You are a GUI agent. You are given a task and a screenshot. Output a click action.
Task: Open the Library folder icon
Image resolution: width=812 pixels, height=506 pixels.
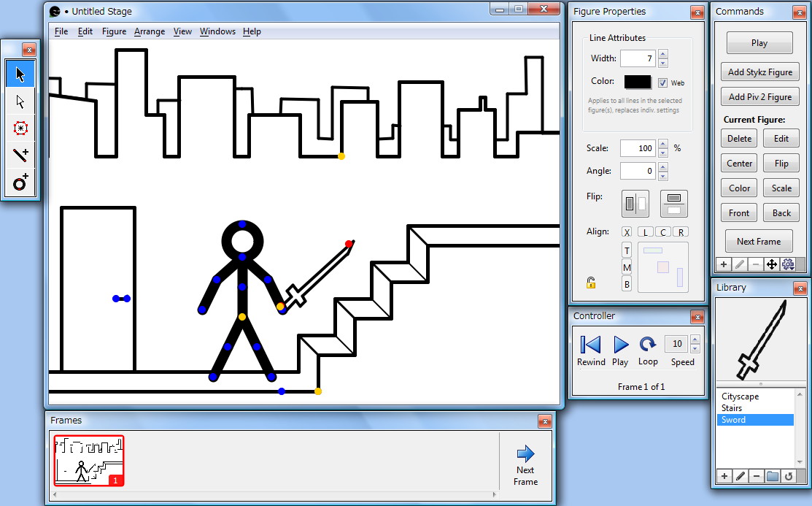click(772, 476)
